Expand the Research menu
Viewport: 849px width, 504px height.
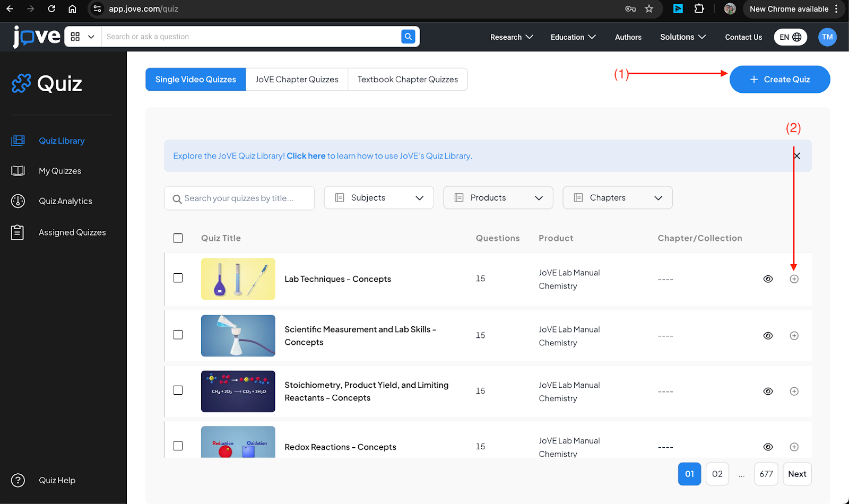512,37
